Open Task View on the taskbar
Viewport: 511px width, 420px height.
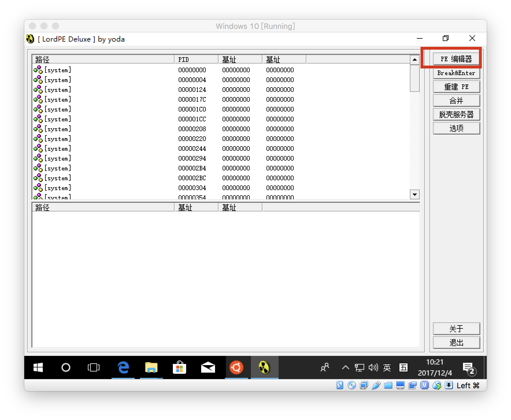tap(93, 367)
